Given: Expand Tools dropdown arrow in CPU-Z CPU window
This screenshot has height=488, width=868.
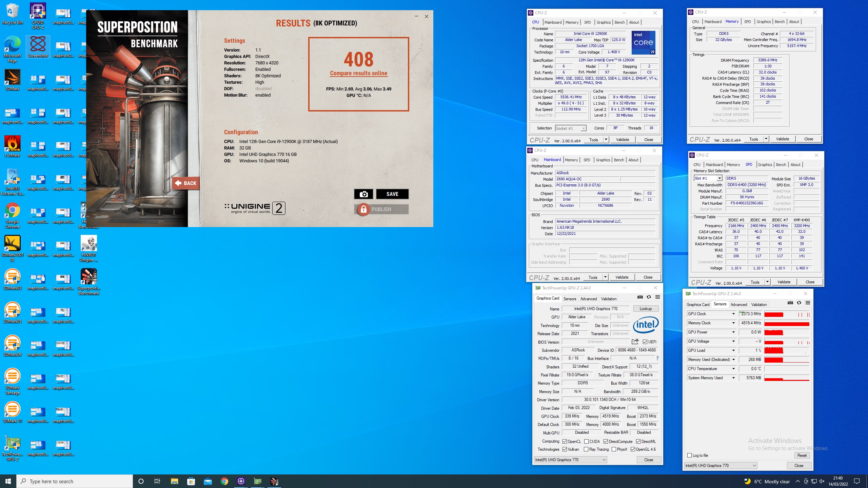Looking at the screenshot, I should [606, 140].
